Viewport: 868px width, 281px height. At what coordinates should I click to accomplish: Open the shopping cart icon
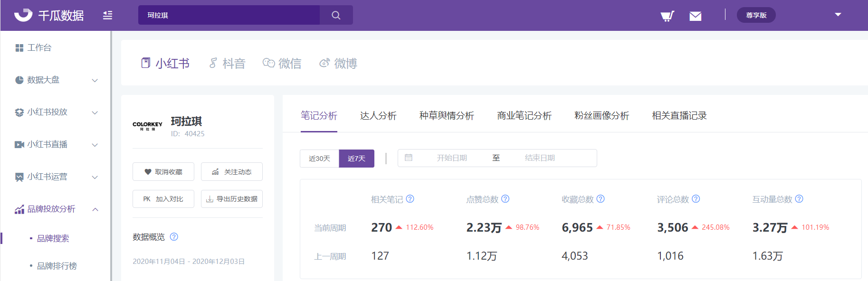[x=668, y=16]
